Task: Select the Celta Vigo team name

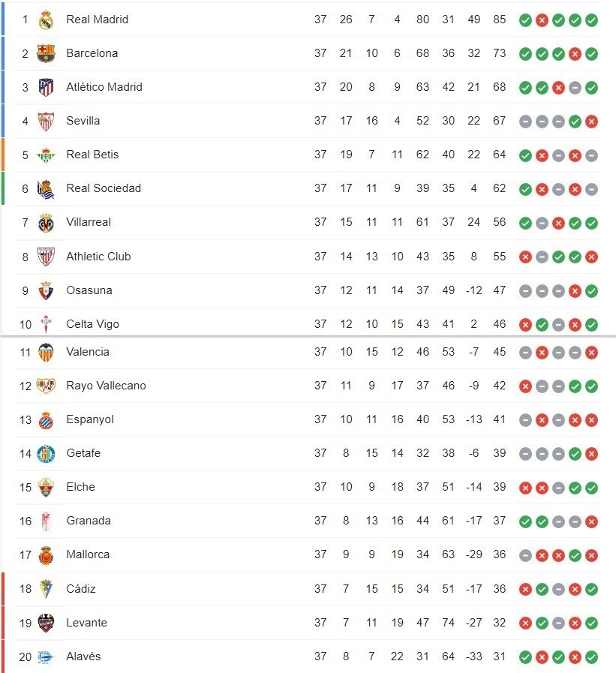Action: tap(92, 324)
